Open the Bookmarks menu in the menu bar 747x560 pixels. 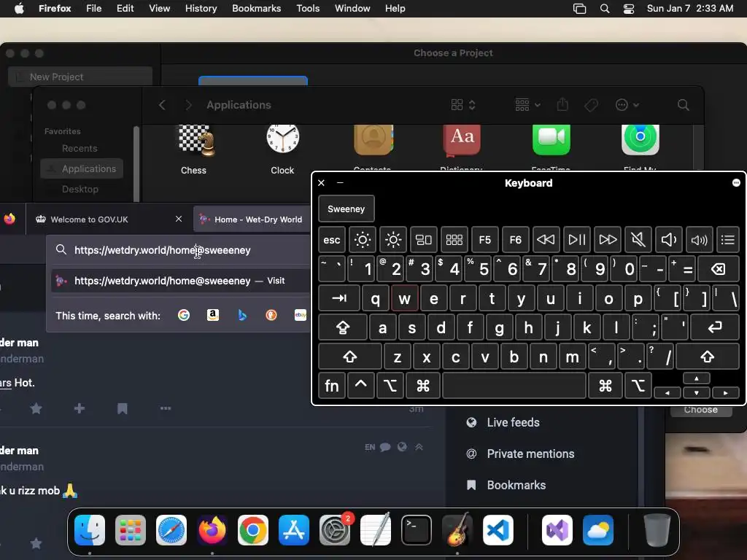click(x=256, y=9)
